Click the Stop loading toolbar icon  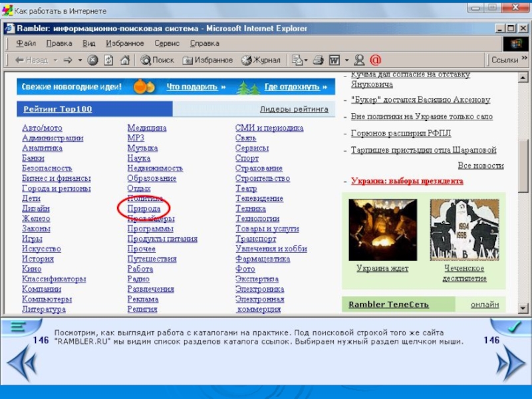click(x=92, y=60)
